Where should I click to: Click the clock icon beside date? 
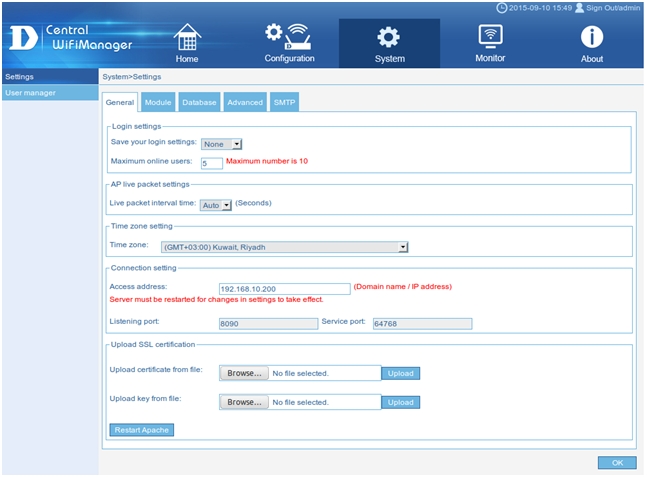click(x=502, y=7)
